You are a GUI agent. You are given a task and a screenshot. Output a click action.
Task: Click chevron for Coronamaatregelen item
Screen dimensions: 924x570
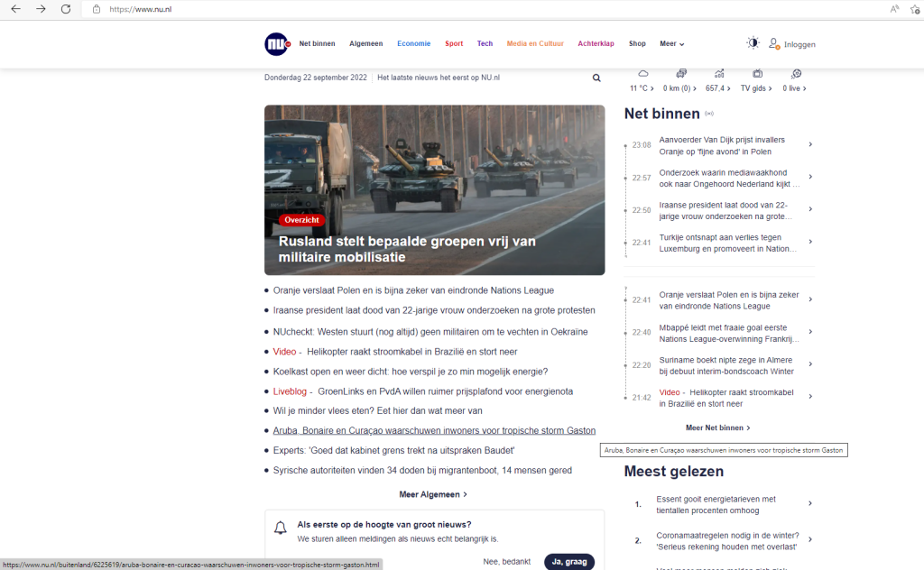click(810, 539)
